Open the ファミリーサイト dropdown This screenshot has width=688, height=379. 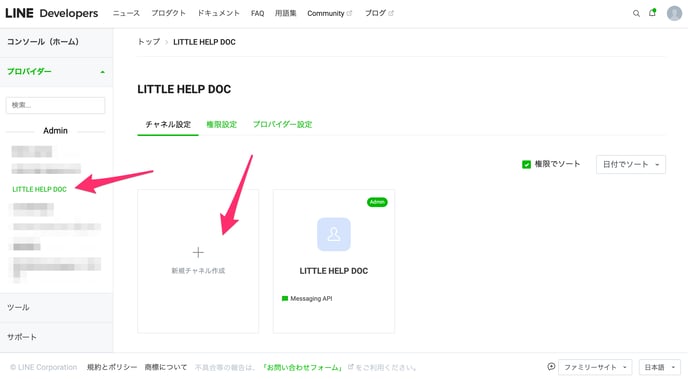tap(595, 367)
